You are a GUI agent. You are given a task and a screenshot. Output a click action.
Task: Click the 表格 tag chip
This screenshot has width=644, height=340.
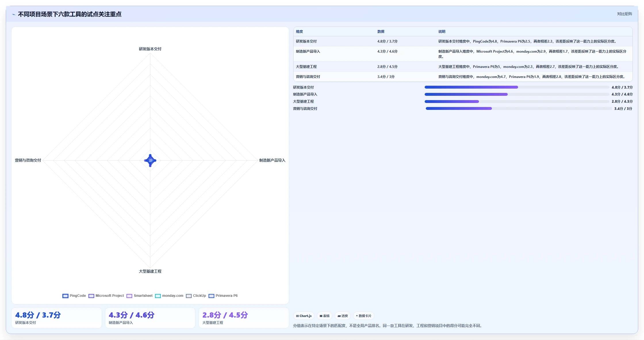[325, 316]
